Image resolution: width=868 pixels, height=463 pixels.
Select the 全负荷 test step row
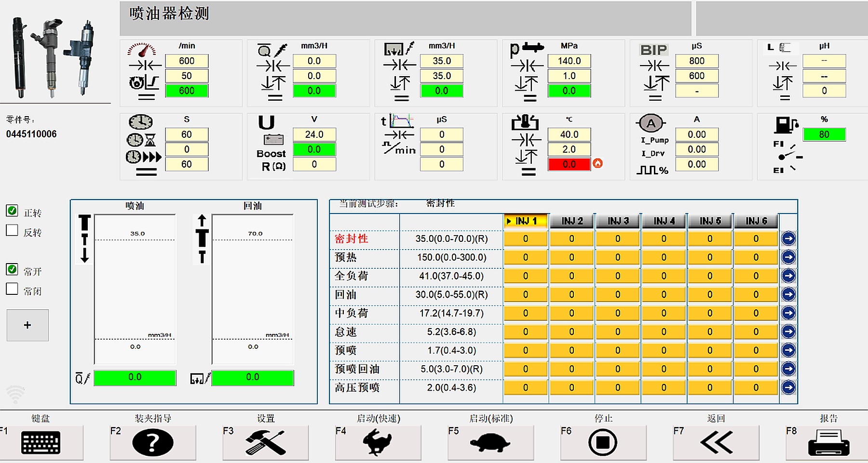pyautogui.click(x=351, y=276)
